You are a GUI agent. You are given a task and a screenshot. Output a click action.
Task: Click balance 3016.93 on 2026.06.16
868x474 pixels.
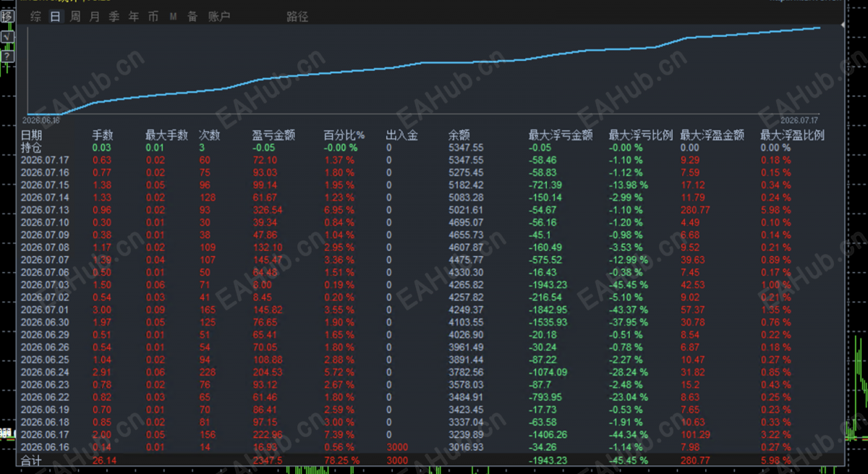(x=465, y=447)
